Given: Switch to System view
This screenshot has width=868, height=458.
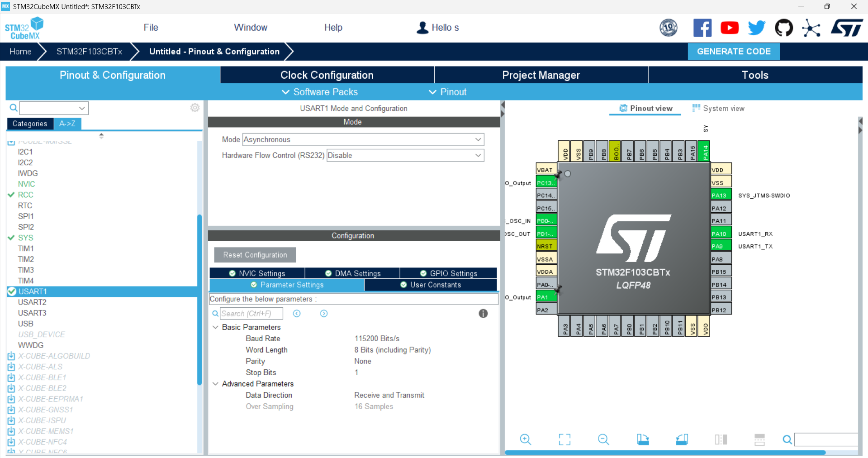Looking at the screenshot, I should click(718, 108).
